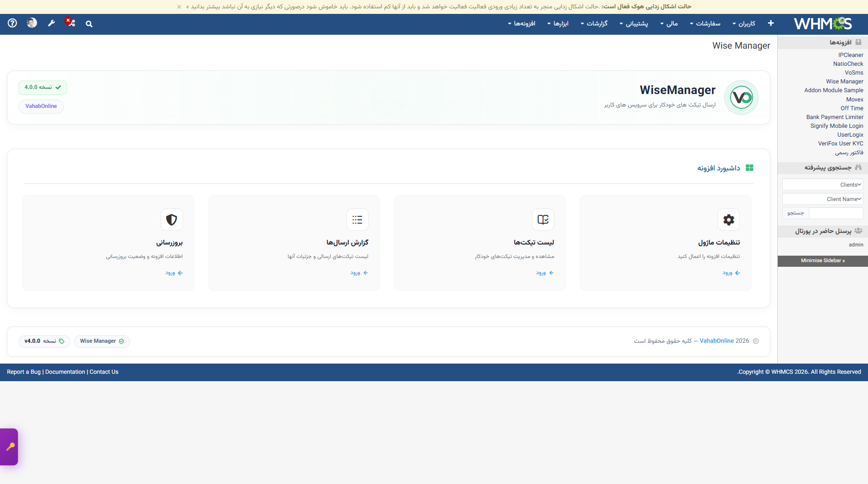Enter the لیست تیکت‌ها card via ورود

point(545,273)
